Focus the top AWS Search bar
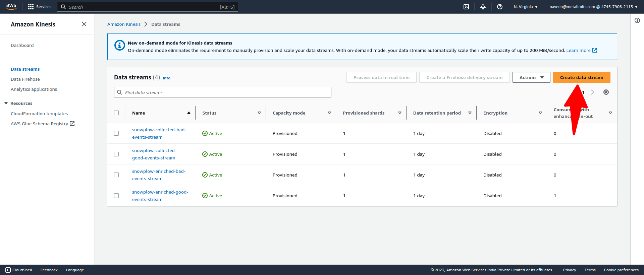 (148, 7)
